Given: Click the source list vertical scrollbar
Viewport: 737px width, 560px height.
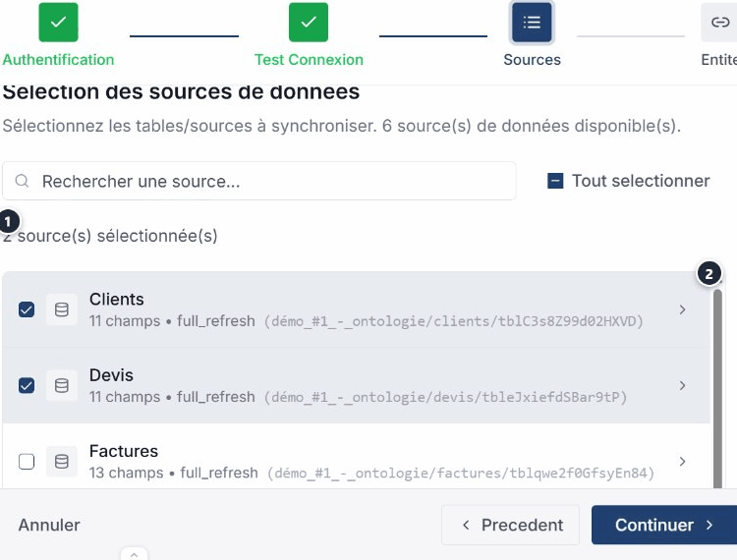Looking at the screenshot, I should (717, 383).
